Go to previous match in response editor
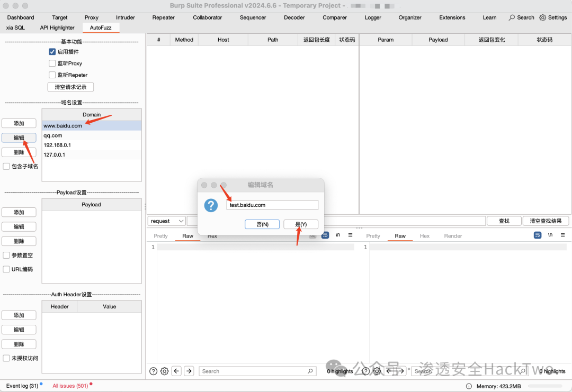This screenshot has height=392, width=572. [389, 371]
